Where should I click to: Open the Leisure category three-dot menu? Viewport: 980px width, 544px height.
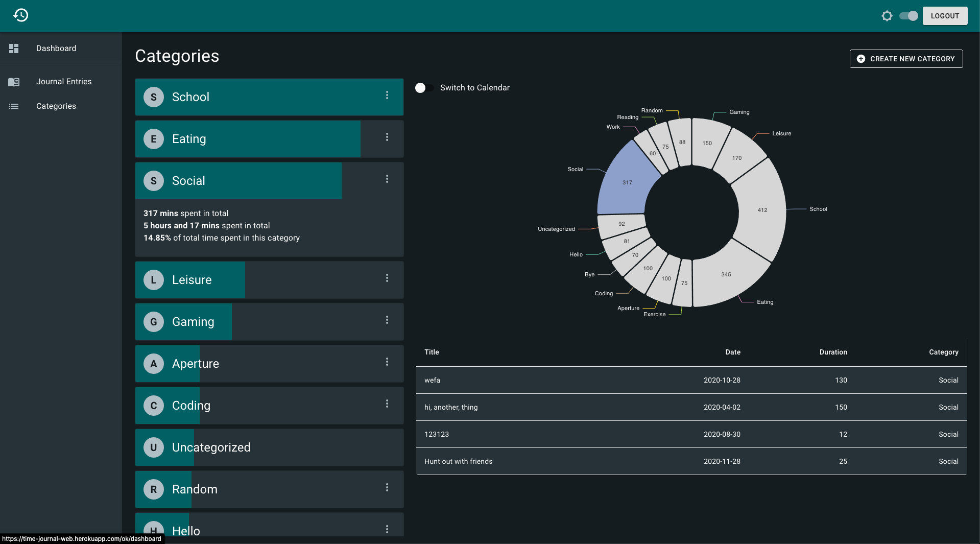(387, 278)
